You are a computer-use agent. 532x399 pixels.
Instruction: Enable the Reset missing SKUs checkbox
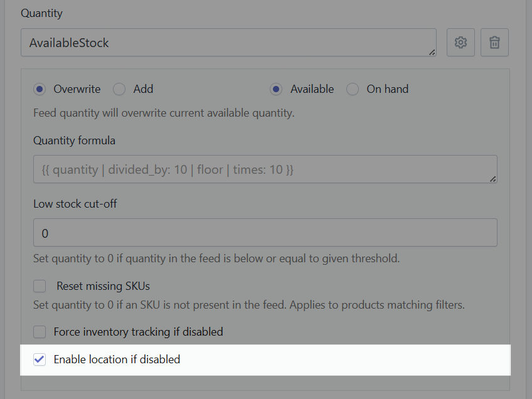pos(40,286)
